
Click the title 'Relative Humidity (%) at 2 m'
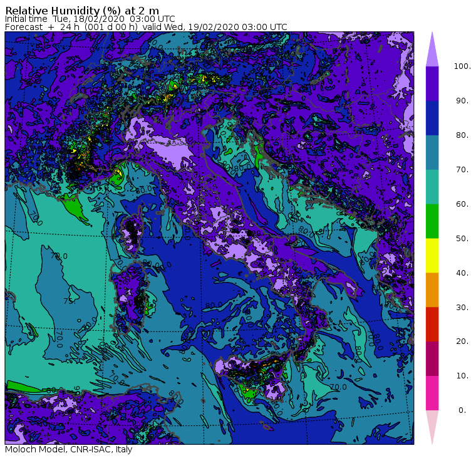click(82, 11)
